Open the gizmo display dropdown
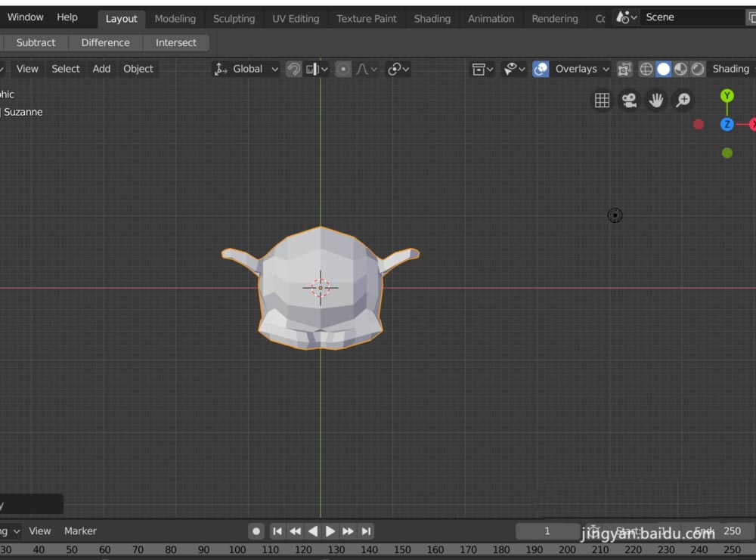Viewport: 756px width, 560px height. click(514, 69)
